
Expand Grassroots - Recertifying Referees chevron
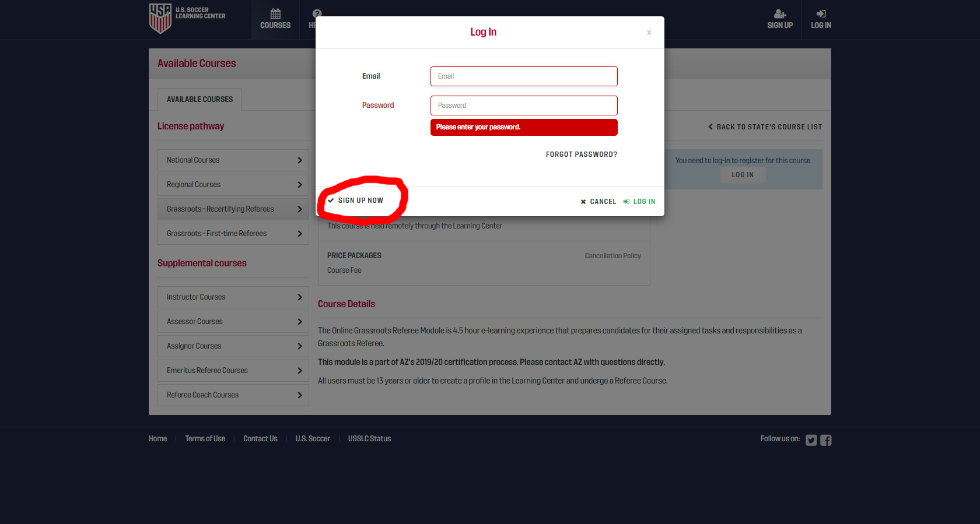(x=300, y=209)
